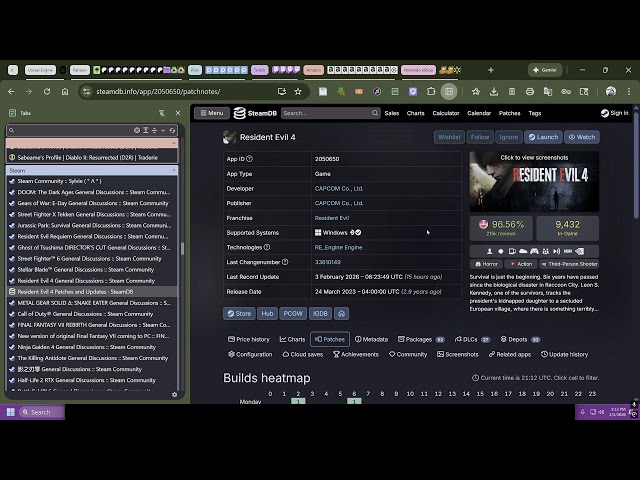The height and width of the screenshot is (480, 640).
Task: Open CAPCOM developer link
Action: tap(339, 189)
